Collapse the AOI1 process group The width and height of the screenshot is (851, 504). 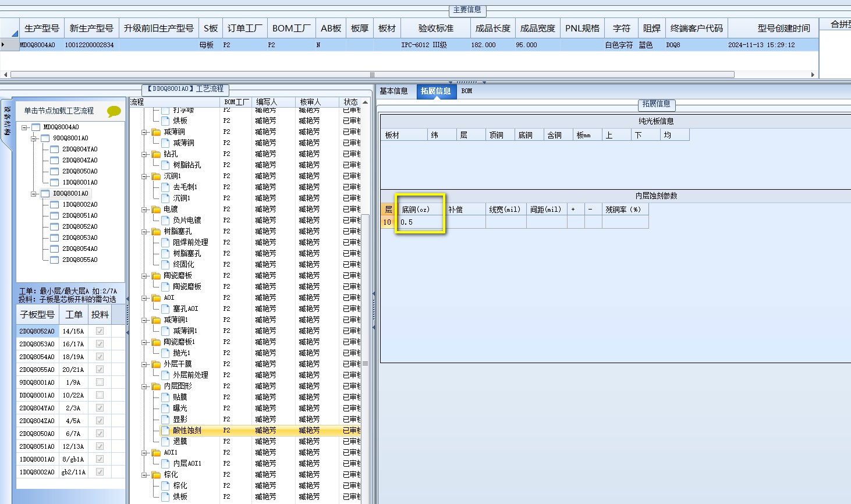coord(144,453)
